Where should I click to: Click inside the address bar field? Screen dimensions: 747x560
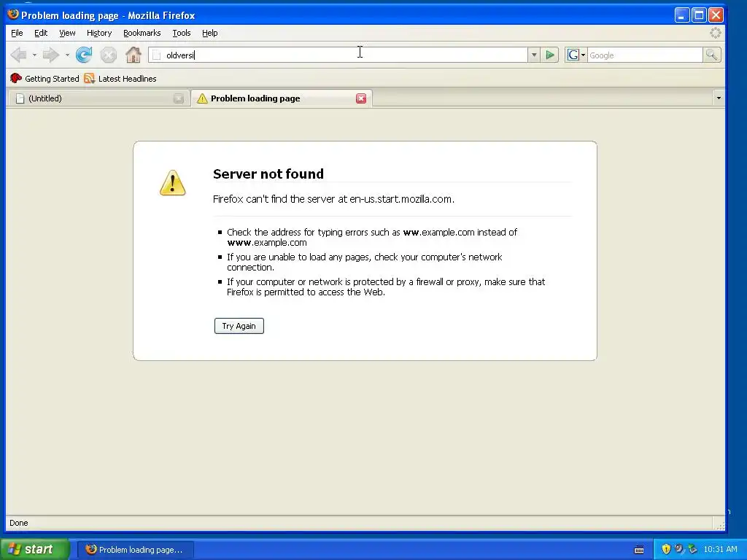(338, 55)
